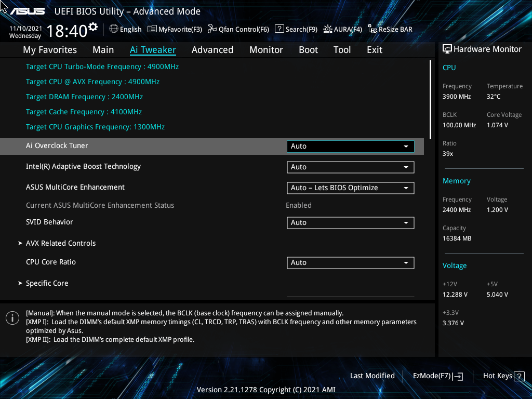Select the Ai Overclock Tuner label
This screenshot has width=532, height=399.
point(57,145)
